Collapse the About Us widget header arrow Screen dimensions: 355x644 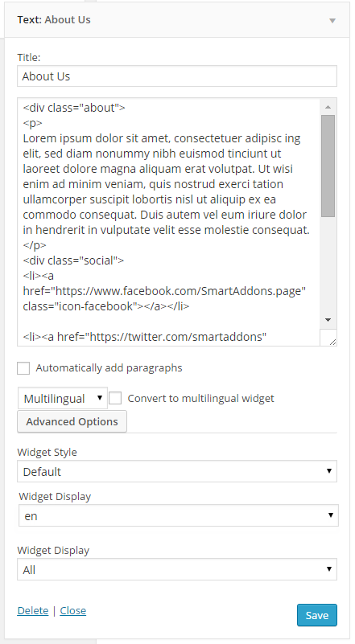click(x=332, y=21)
